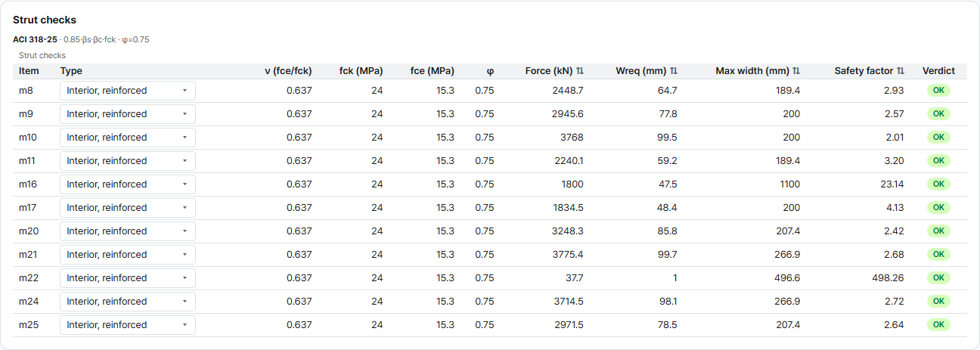Sort table by Force (kN) column icon
The height and width of the screenshot is (350, 980).
(x=580, y=71)
